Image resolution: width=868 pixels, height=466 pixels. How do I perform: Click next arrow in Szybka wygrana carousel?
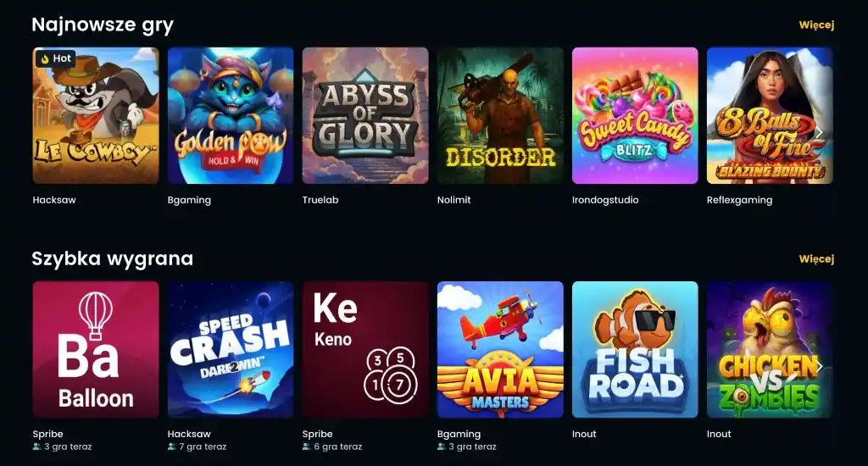pos(820,366)
